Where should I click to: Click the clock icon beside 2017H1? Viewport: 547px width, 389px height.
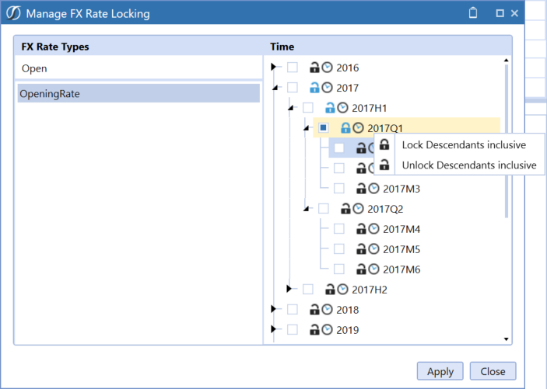343,107
